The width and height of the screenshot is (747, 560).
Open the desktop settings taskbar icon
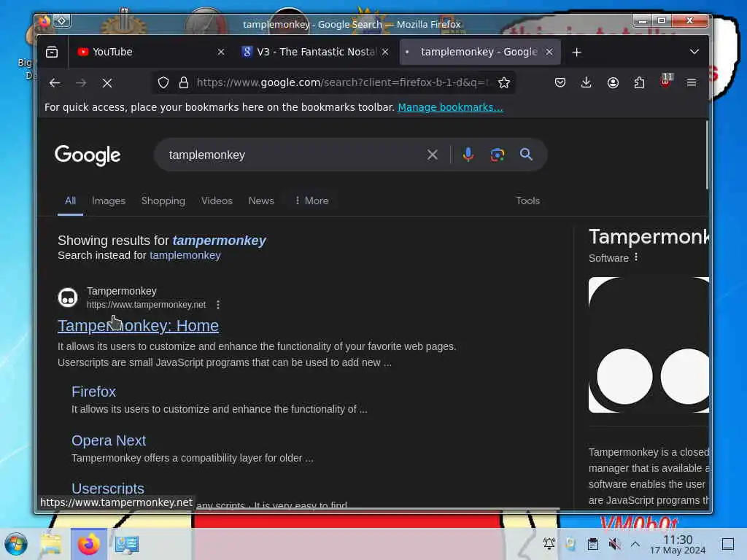(127, 544)
